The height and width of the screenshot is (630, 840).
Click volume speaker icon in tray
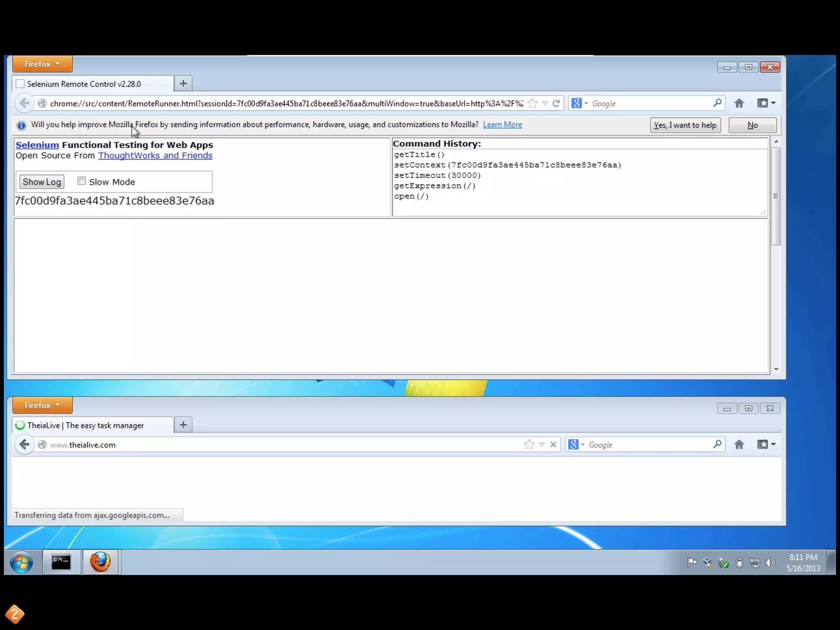coord(770,563)
